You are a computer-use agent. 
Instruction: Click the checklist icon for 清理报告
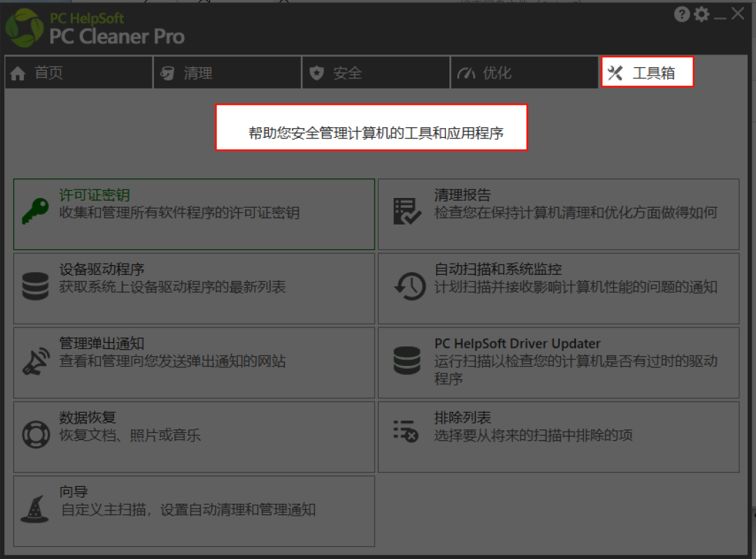click(x=407, y=211)
